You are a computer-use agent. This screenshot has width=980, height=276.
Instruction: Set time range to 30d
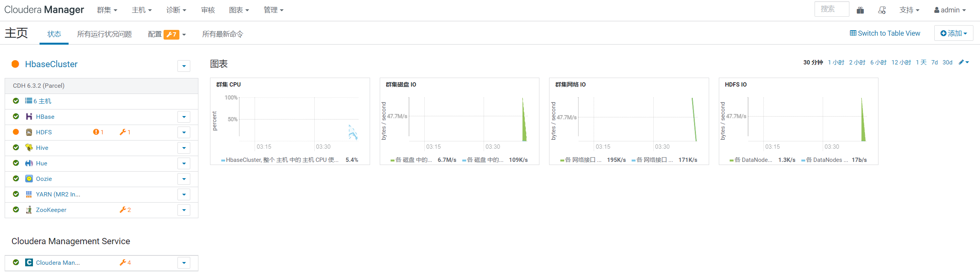(947, 62)
